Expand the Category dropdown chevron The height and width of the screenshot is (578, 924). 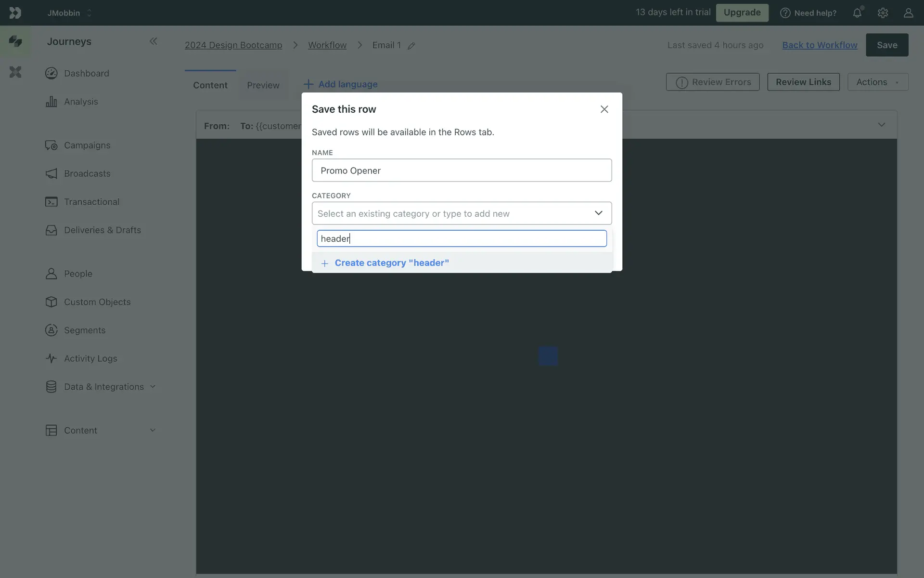click(x=598, y=213)
